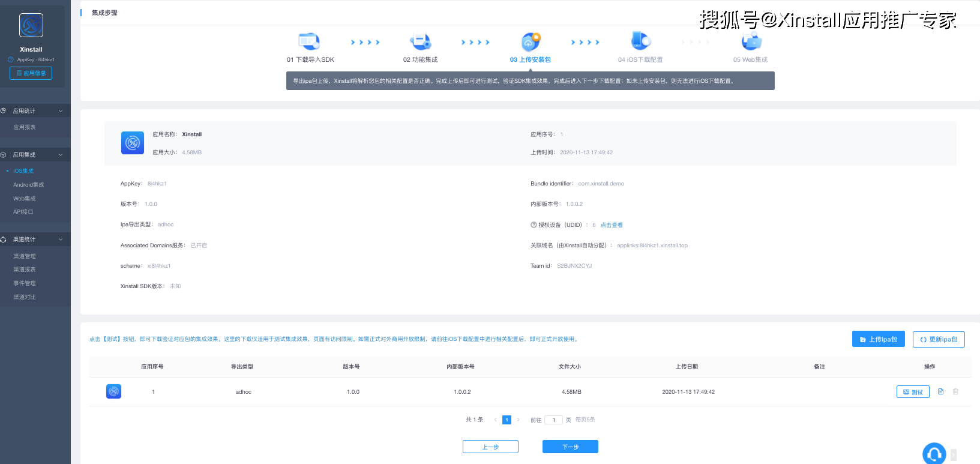Select the 03 上传安装包 step label

pyautogui.click(x=531, y=60)
